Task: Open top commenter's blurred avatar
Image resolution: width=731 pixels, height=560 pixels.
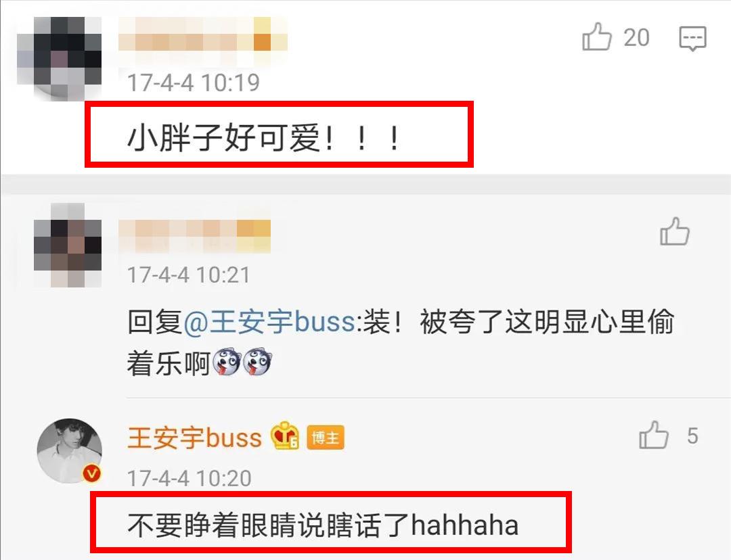Action: point(59,57)
